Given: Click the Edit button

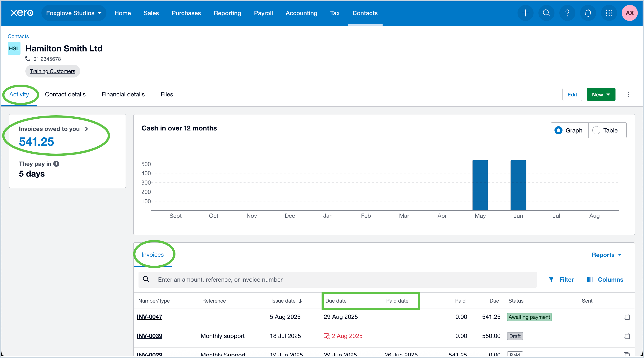Looking at the screenshot, I should point(572,94).
